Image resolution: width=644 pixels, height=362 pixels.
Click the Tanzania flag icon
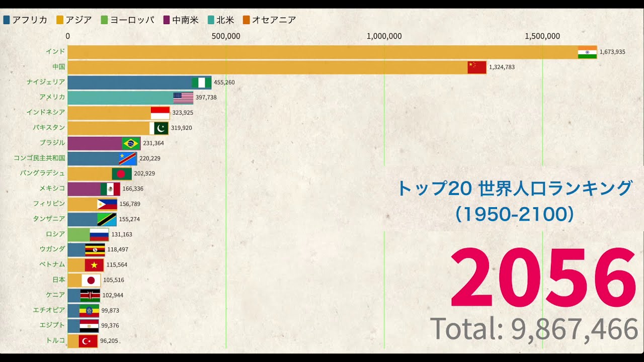(107, 219)
